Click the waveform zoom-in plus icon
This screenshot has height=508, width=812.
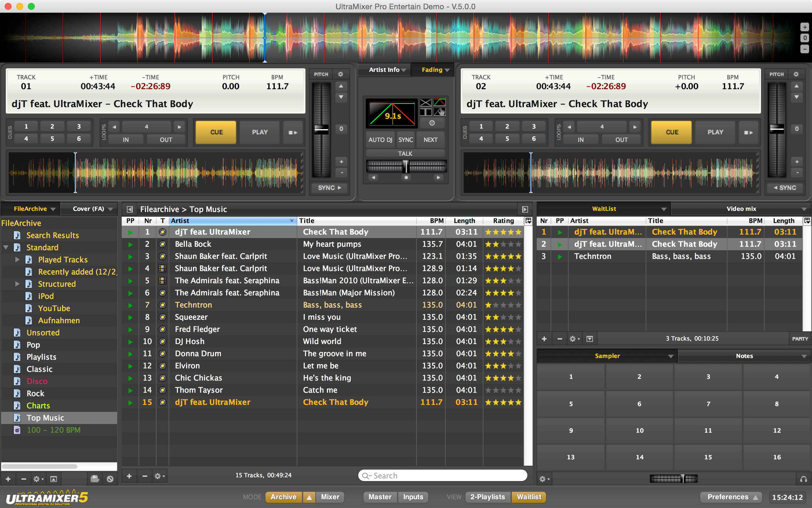pyautogui.click(x=804, y=27)
